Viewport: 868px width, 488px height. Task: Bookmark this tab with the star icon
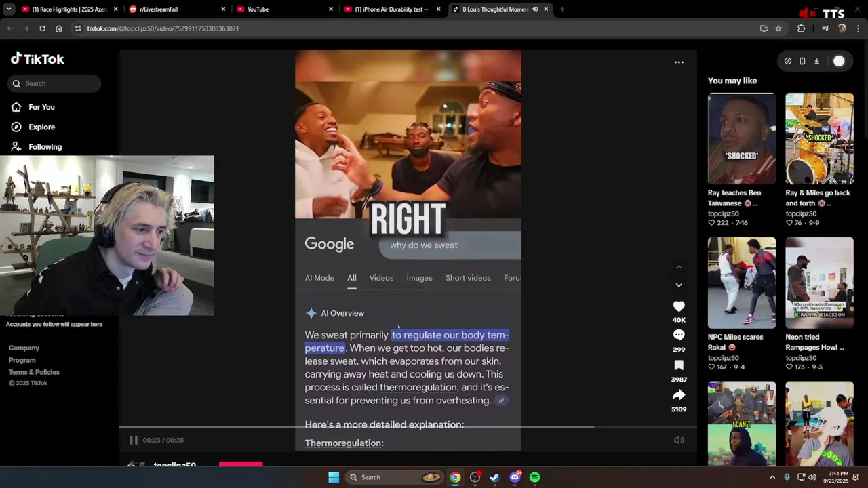(778, 28)
